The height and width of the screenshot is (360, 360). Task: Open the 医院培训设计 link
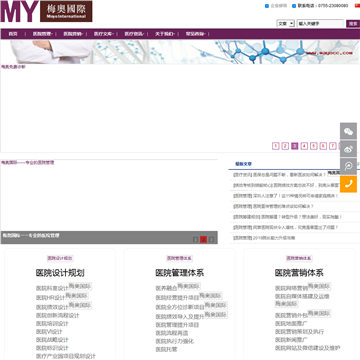pyautogui.click(x=52, y=324)
